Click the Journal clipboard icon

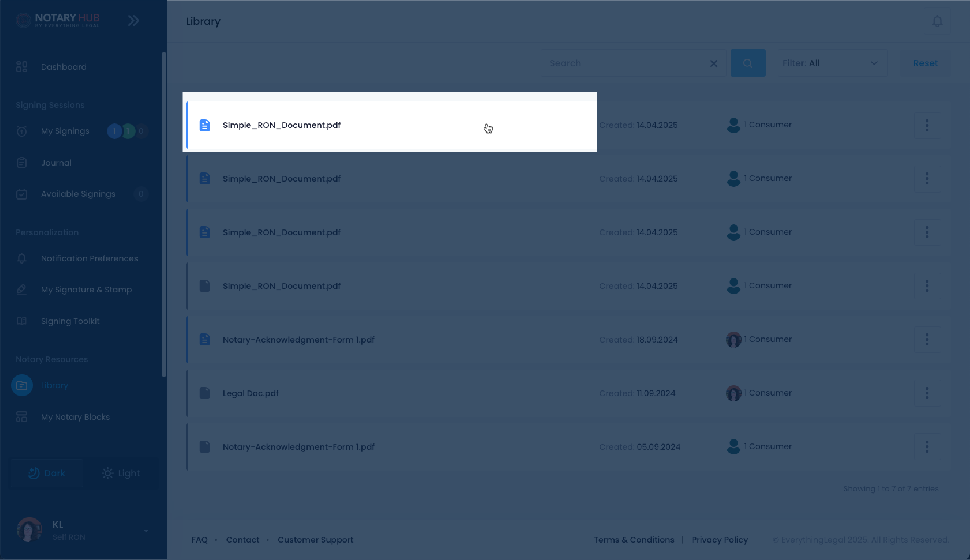[x=22, y=163]
